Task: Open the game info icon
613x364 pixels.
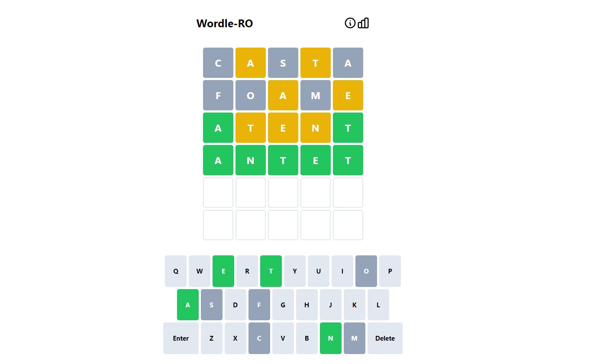Action: [x=350, y=23]
